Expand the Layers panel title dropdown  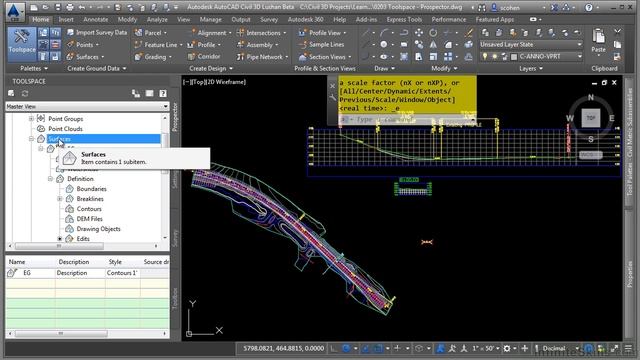531,69
